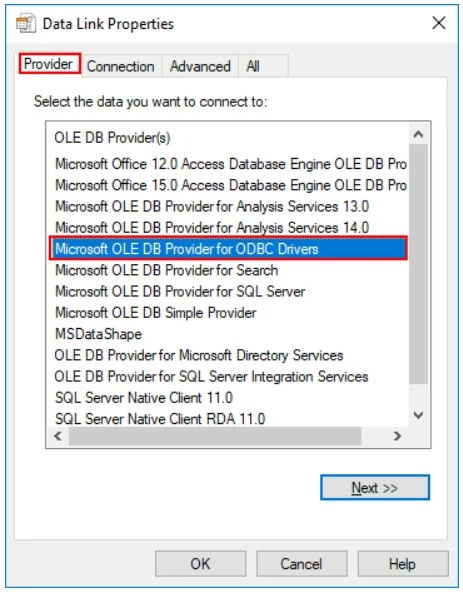
Task: Open Help for Data Link Properties
Action: [x=403, y=564]
